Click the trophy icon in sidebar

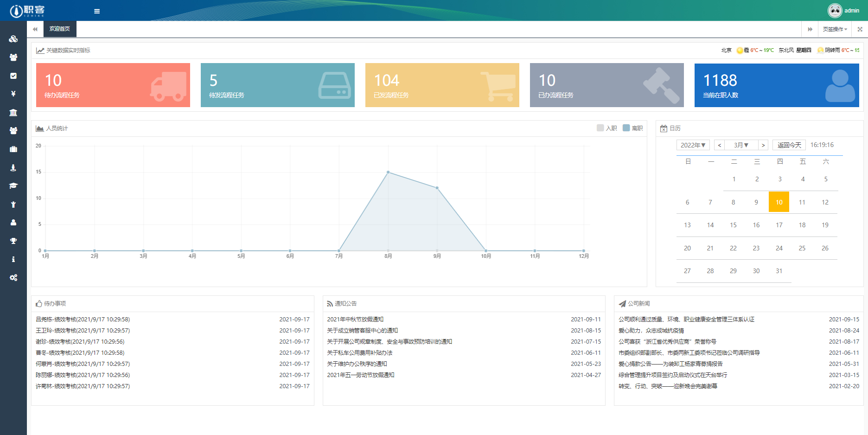(x=13, y=241)
